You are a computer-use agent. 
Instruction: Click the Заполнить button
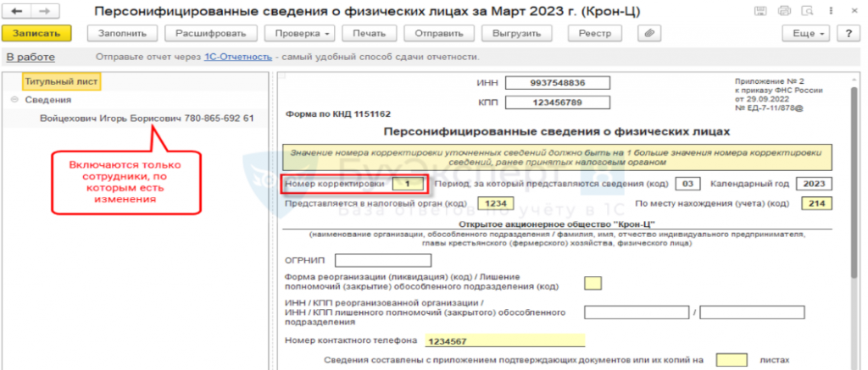[122, 33]
